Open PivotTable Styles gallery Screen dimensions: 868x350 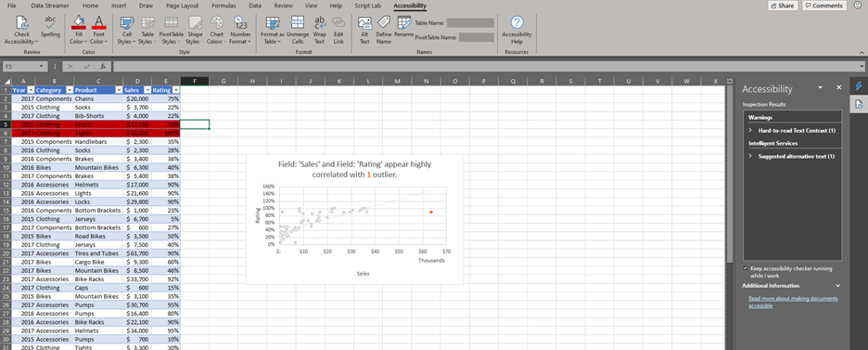171,30
